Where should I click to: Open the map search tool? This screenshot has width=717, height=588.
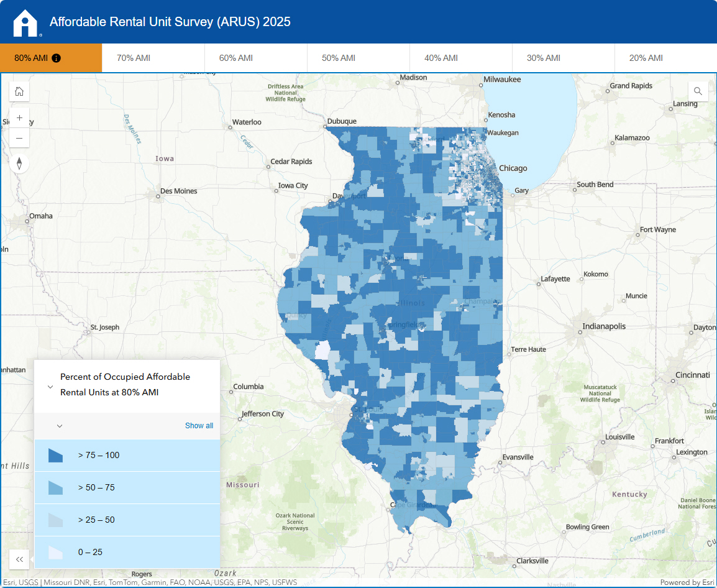point(698,91)
